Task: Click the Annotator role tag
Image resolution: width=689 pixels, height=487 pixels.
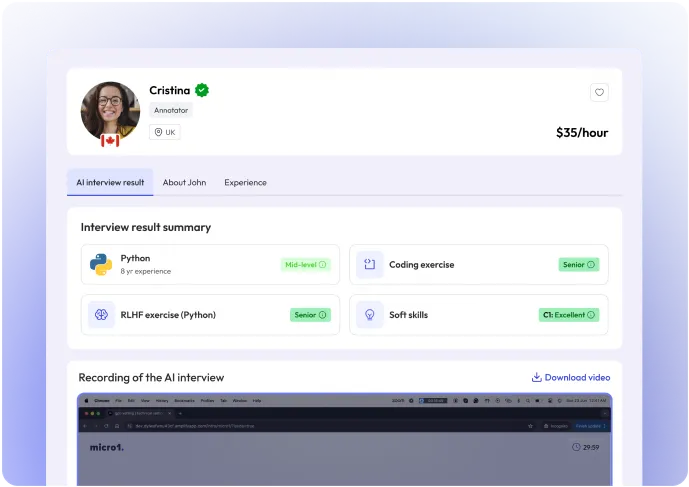Action: pyautogui.click(x=171, y=110)
